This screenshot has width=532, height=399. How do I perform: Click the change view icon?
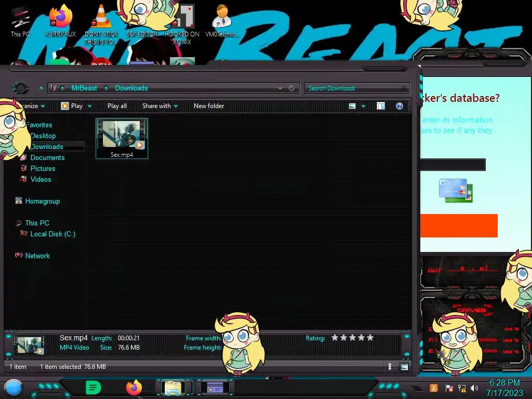(x=352, y=106)
